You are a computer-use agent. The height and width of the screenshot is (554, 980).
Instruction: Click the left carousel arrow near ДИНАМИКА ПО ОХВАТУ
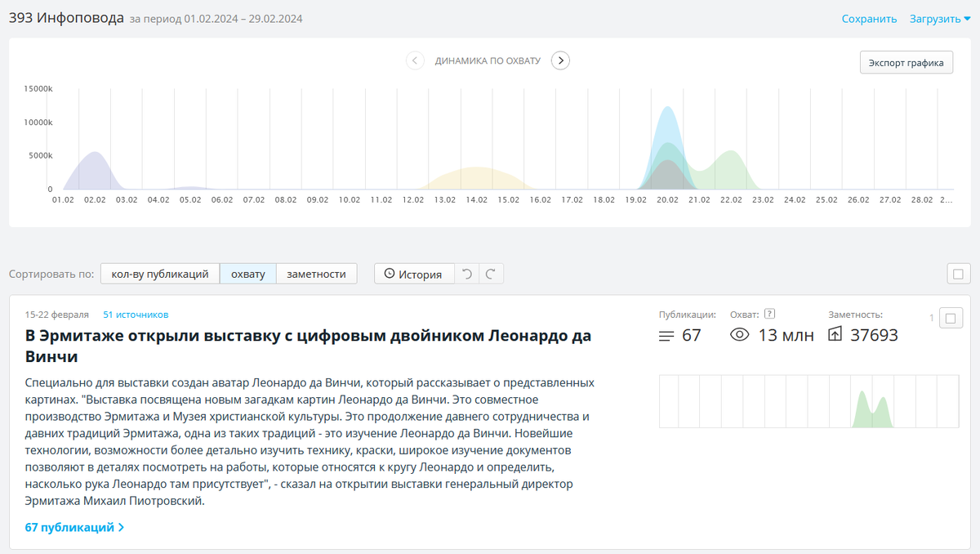415,60
